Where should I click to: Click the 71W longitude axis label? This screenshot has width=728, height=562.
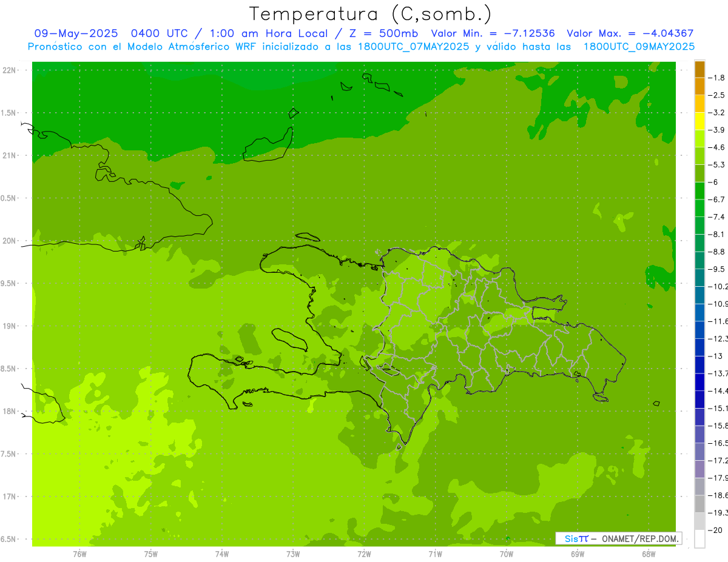[435, 554]
